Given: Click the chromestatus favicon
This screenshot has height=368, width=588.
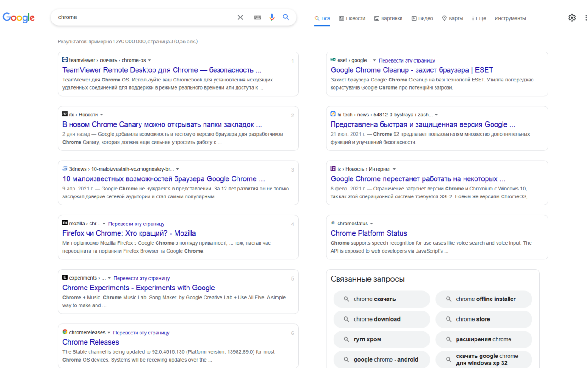Looking at the screenshot, I should click(x=333, y=223).
